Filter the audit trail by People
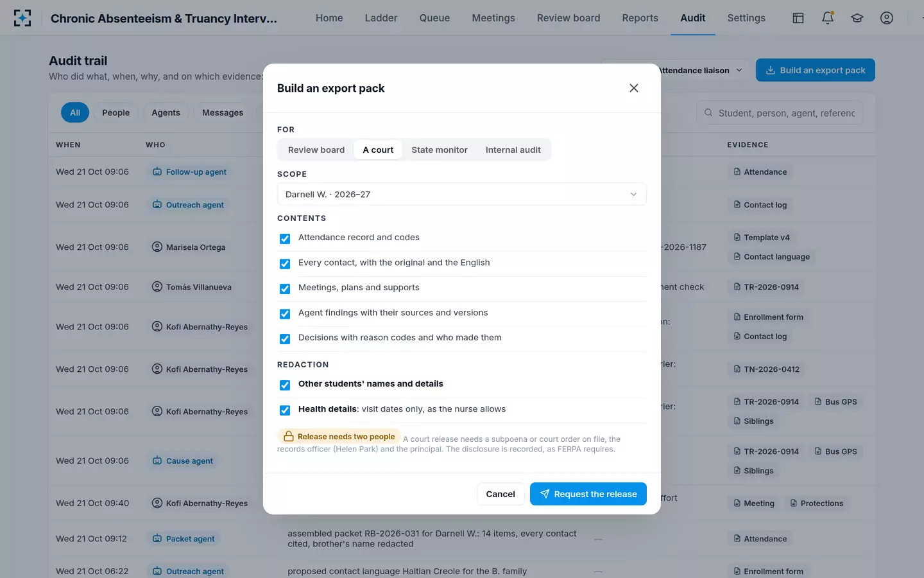 pyautogui.click(x=116, y=112)
